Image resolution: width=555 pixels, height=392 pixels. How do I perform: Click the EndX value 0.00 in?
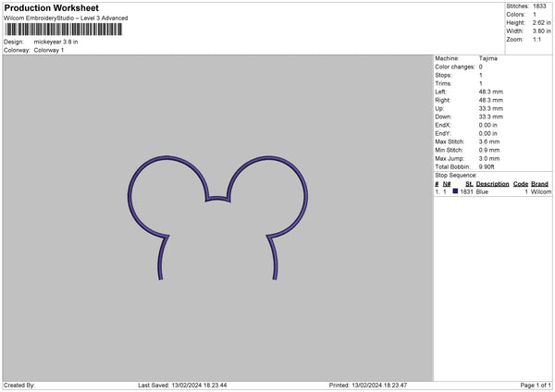click(487, 125)
